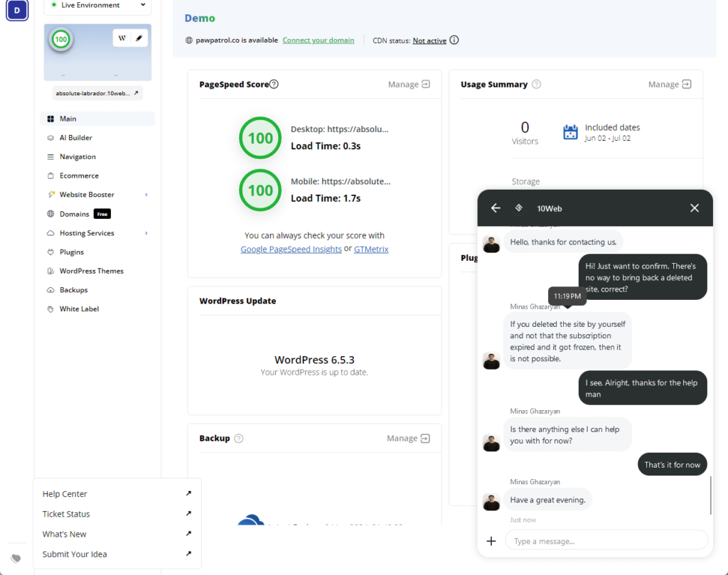
Task: Click the Backups cloud icon
Action: 50,290
